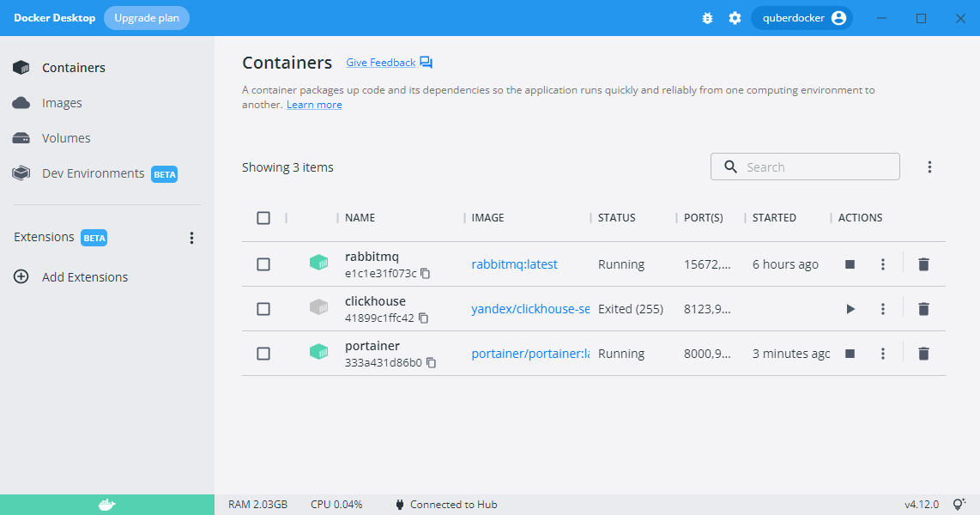Expand the Extensions options menu

point(191,238)
